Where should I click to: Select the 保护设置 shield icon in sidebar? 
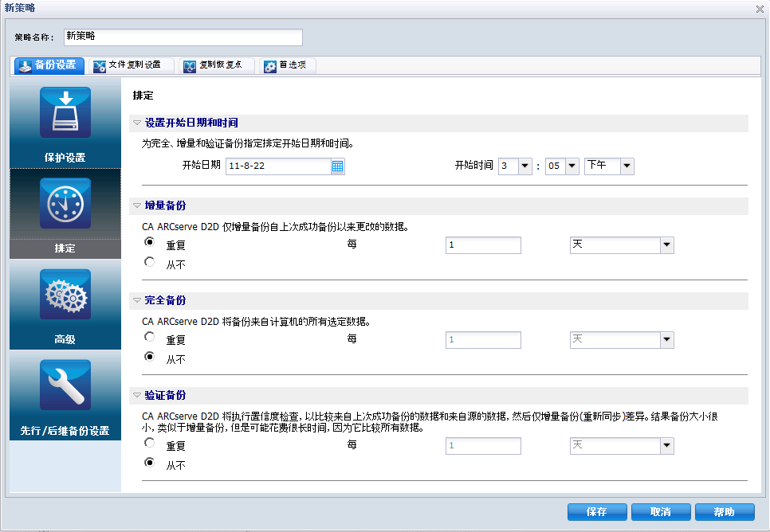click(x=65, y=112)
